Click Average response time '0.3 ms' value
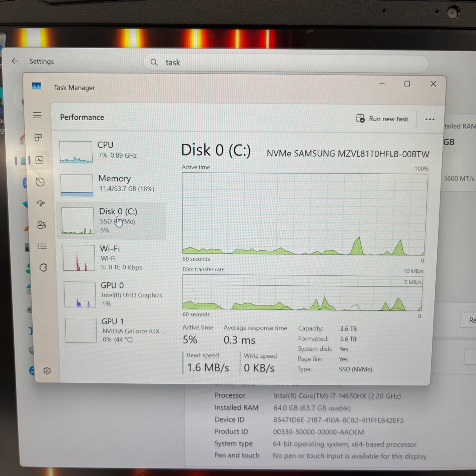The image size is (476, 476). [x=239, y=340]
